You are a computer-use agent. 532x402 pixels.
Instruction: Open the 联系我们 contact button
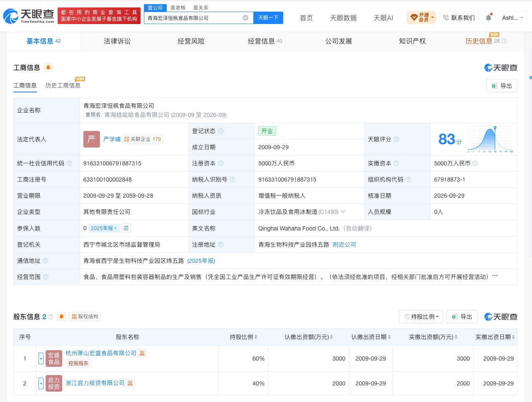pos(459,18)
